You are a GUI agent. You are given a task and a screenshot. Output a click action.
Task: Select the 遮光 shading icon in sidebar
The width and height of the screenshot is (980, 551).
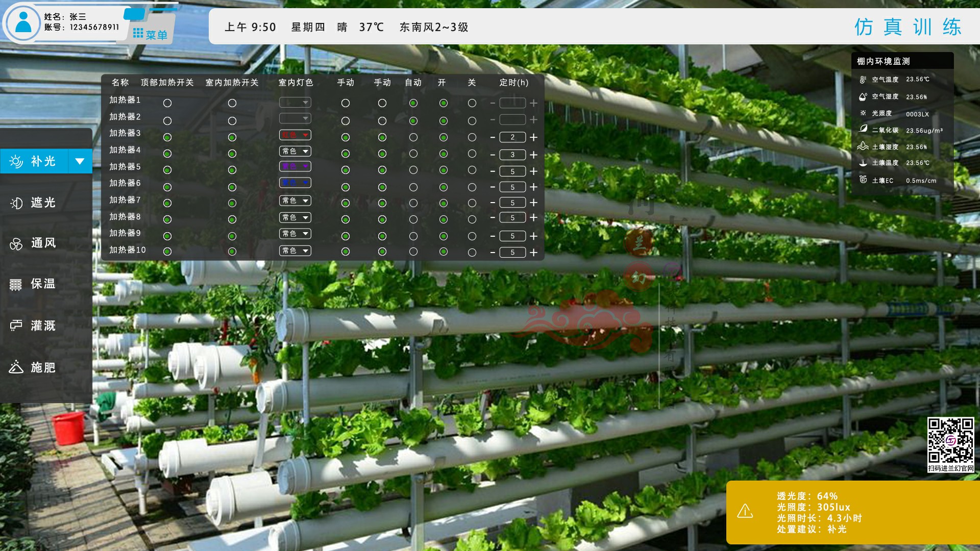(16, 203)
